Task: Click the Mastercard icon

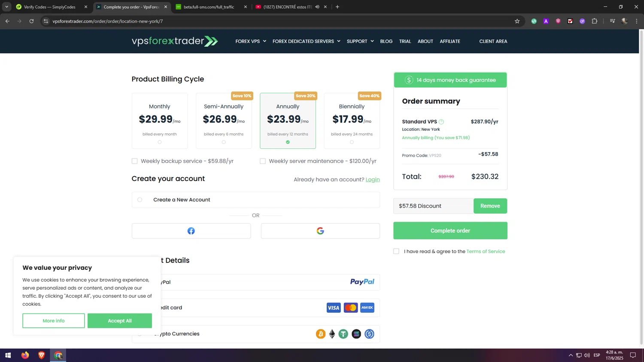Action: point(351,308)
